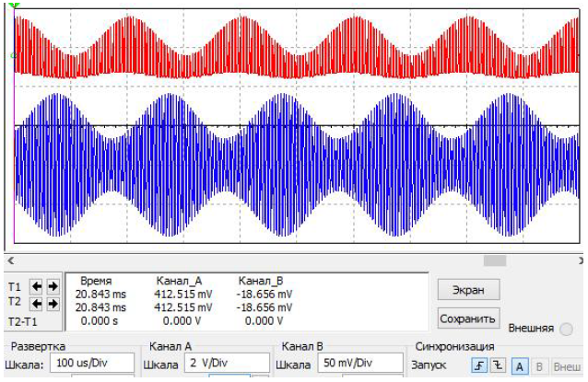The image size is (588, 382).
Task: Move cursor T1 left with arrow
Action: (37, 286)
